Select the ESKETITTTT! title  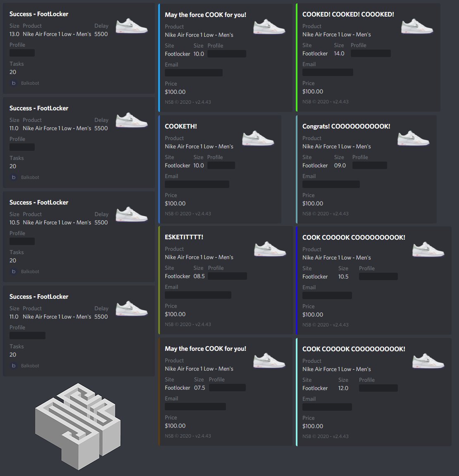tap(184, 237)
